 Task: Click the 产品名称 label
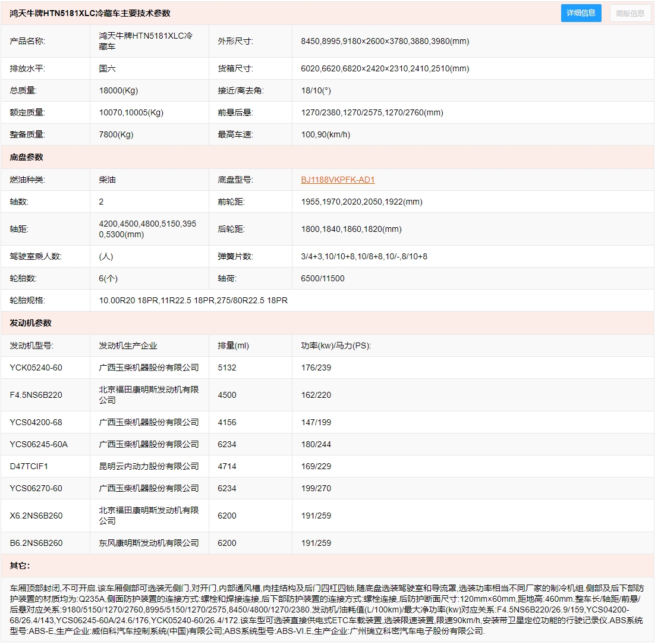click(28, 41)
